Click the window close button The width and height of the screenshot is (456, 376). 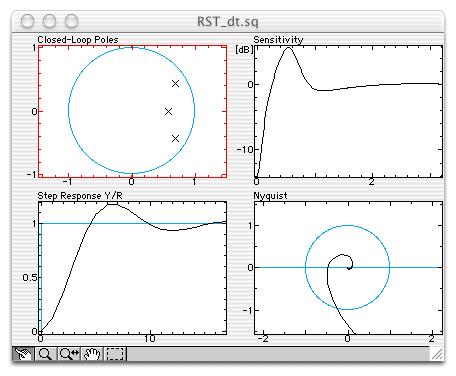pyautogui.click(x=27, y=21)
